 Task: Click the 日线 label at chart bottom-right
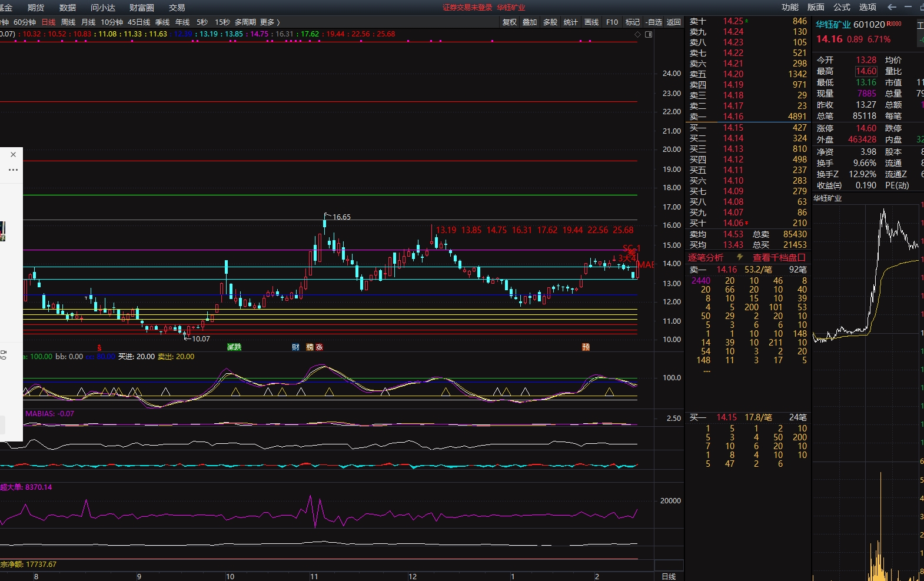coord(669,576)
